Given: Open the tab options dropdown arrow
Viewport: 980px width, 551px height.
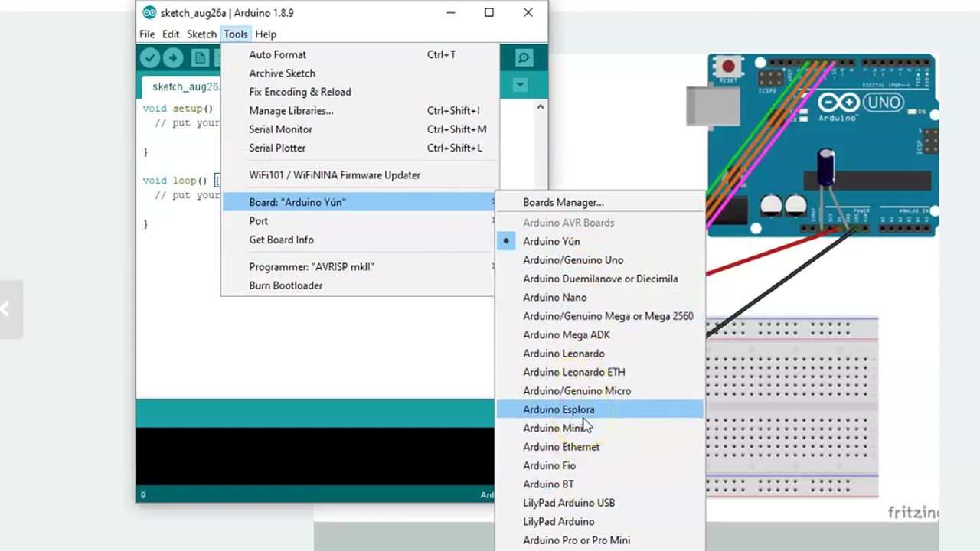Looking at the screenshot, I should pos(520,85).
